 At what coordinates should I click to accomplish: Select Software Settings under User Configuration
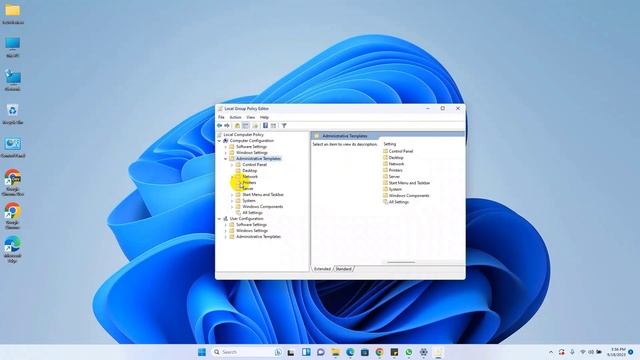click(251, 225)
